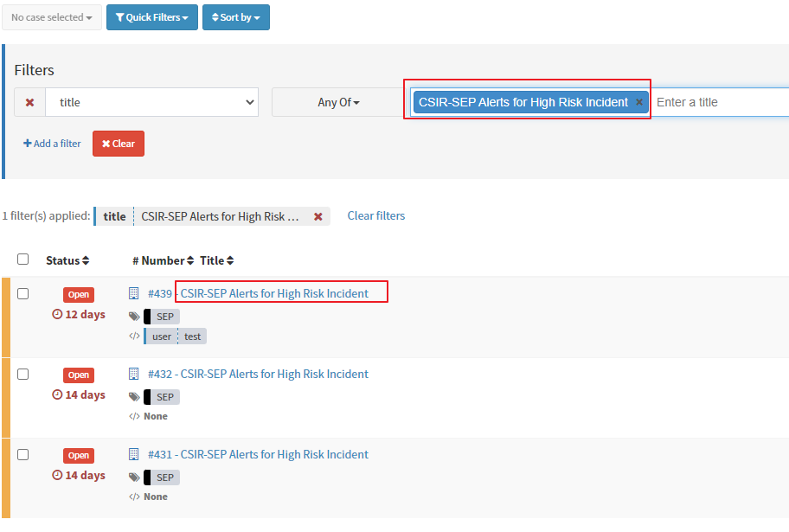Tick the checkbox beside case #431
This screenshot has height=532, width=789.
pos(22,454)
